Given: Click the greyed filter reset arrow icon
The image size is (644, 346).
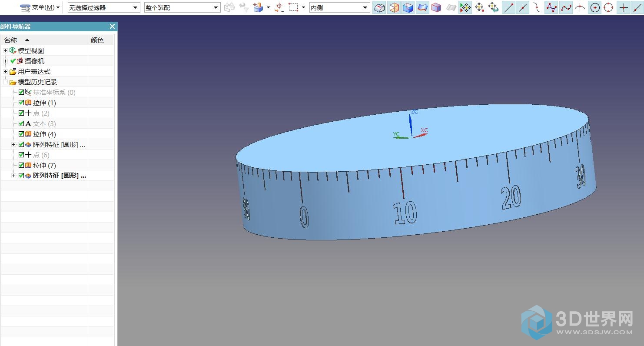Looking at the screenshot, I should (x=244, y=7).
